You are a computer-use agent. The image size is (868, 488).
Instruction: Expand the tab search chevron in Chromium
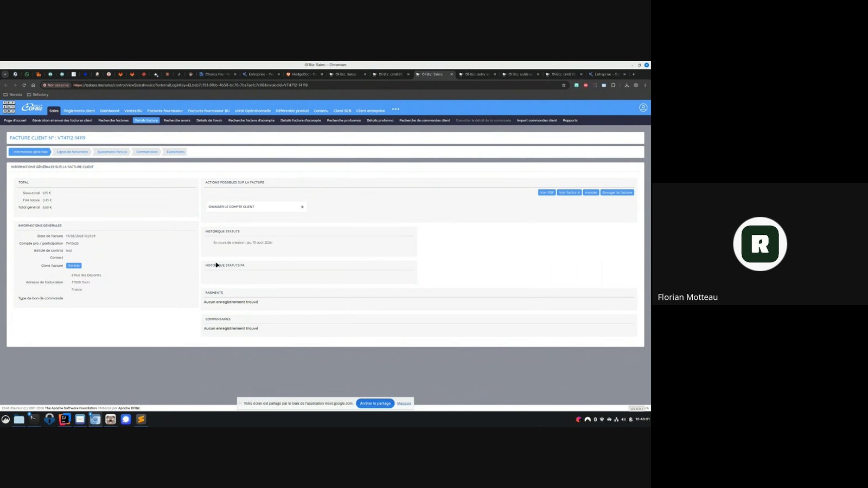point(5,74)
